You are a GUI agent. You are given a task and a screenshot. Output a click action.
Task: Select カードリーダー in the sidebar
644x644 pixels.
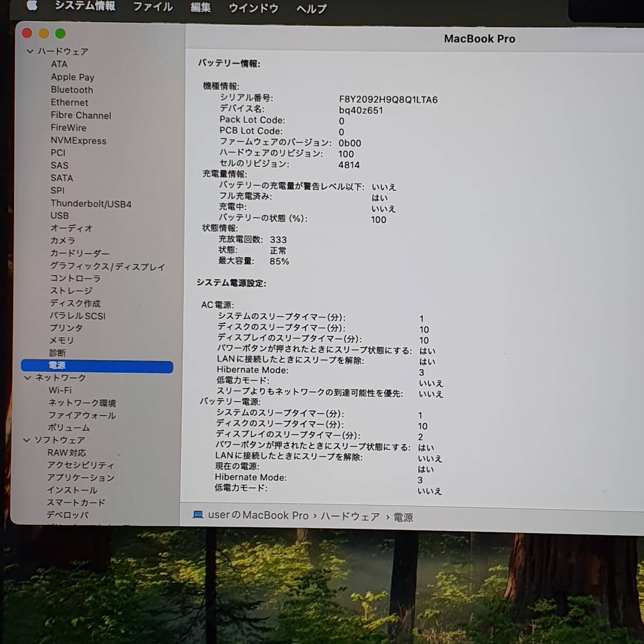(79, 253)
